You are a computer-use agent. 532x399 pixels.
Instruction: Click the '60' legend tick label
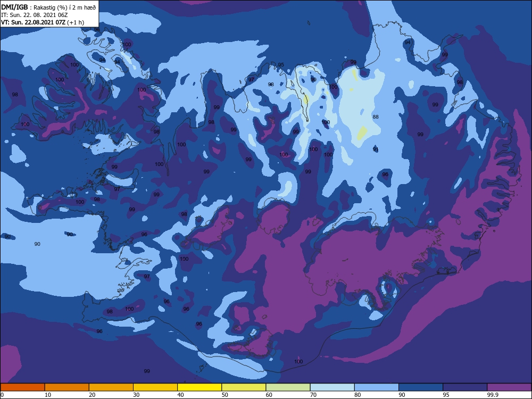tap(269, 395)
